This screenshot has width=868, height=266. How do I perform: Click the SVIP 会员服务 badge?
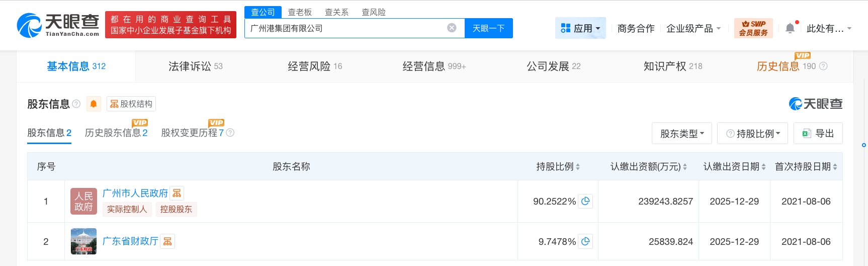click(x=753, y=28)
